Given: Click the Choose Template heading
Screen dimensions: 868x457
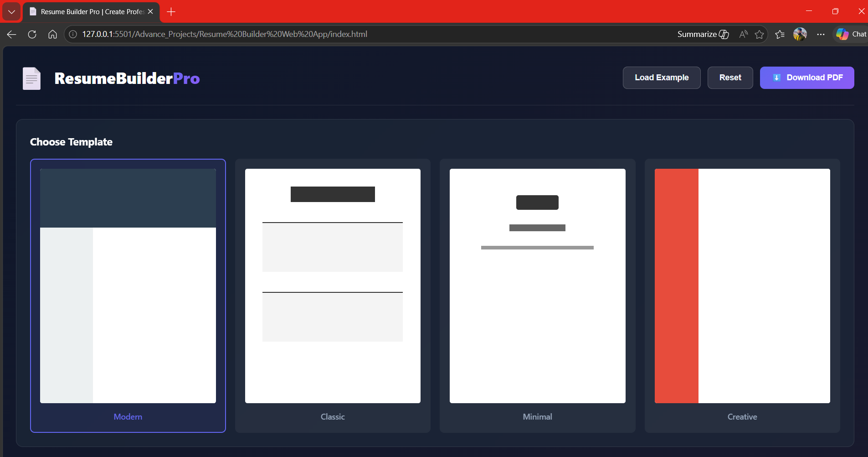Looking at the screenshot, I should [71, 142].
